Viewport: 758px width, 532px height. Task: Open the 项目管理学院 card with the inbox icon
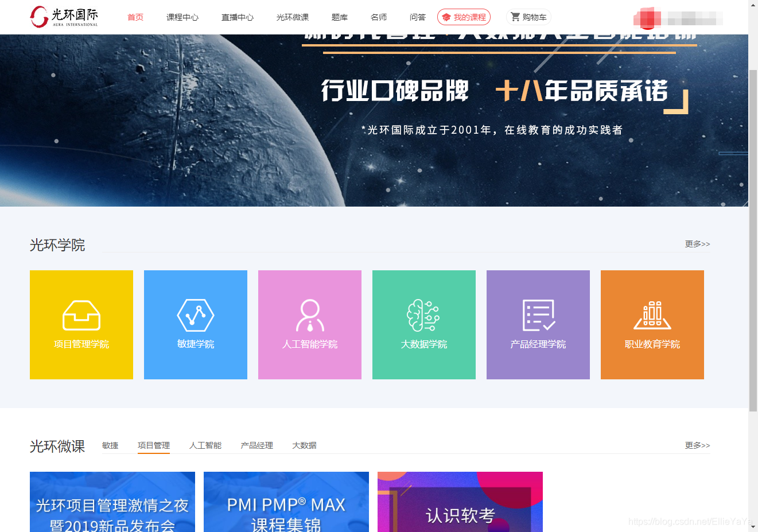81,315
